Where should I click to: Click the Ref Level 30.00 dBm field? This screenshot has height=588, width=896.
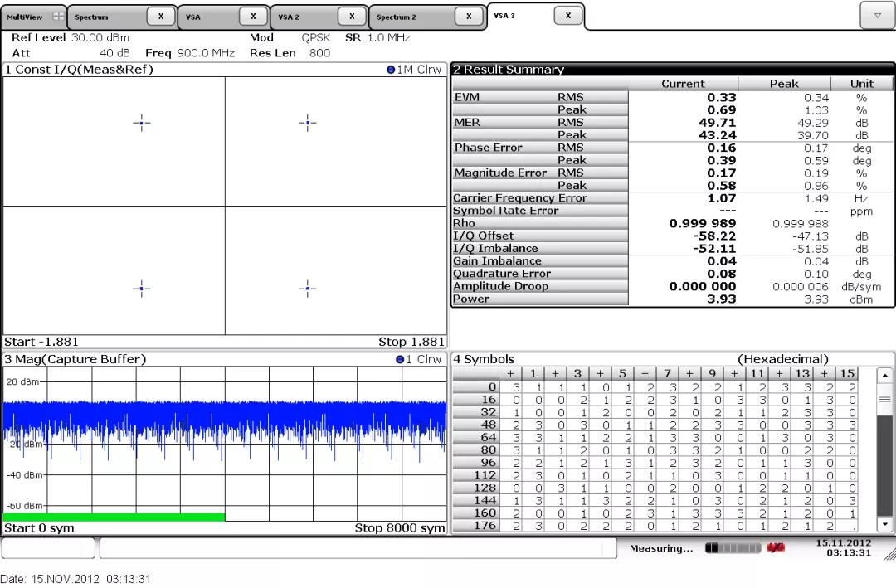(71, 37)
